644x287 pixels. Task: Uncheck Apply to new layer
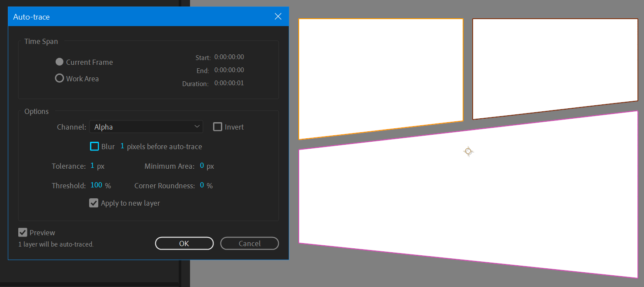tap(93, 203)
